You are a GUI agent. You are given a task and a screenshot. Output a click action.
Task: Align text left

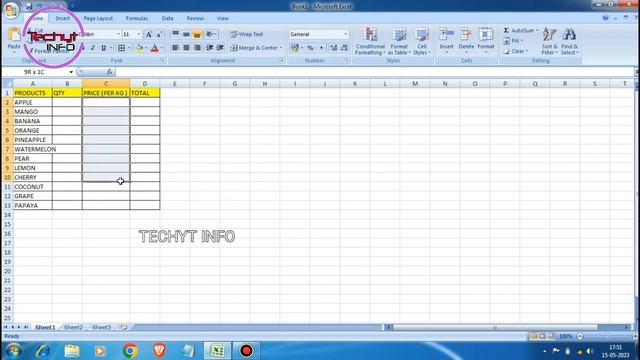(176, 48)
